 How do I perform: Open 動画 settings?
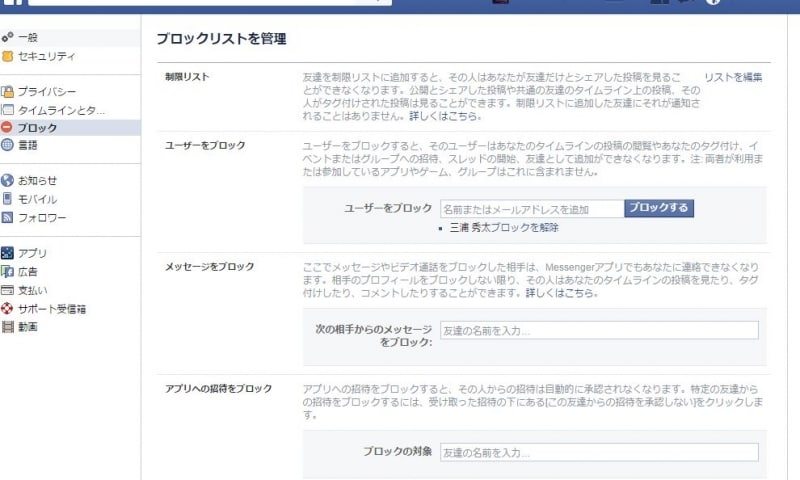[x=28, y=327]
